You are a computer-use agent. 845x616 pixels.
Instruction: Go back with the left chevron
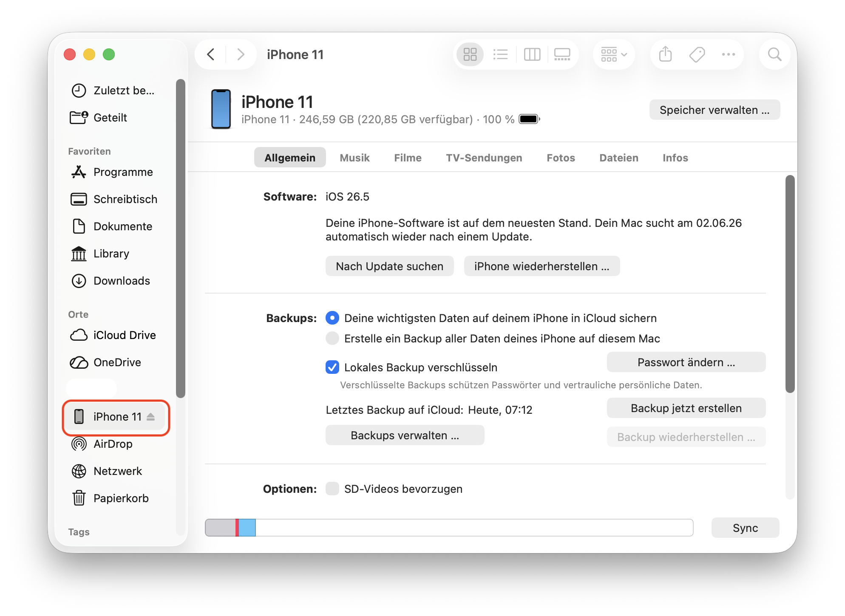211,54
